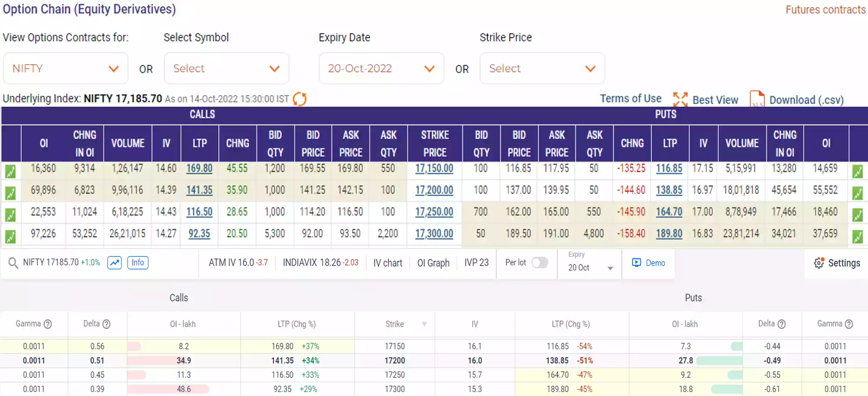Open the Futures contracts link
This screenshot has height=396, width=868.
coord(825,10)
